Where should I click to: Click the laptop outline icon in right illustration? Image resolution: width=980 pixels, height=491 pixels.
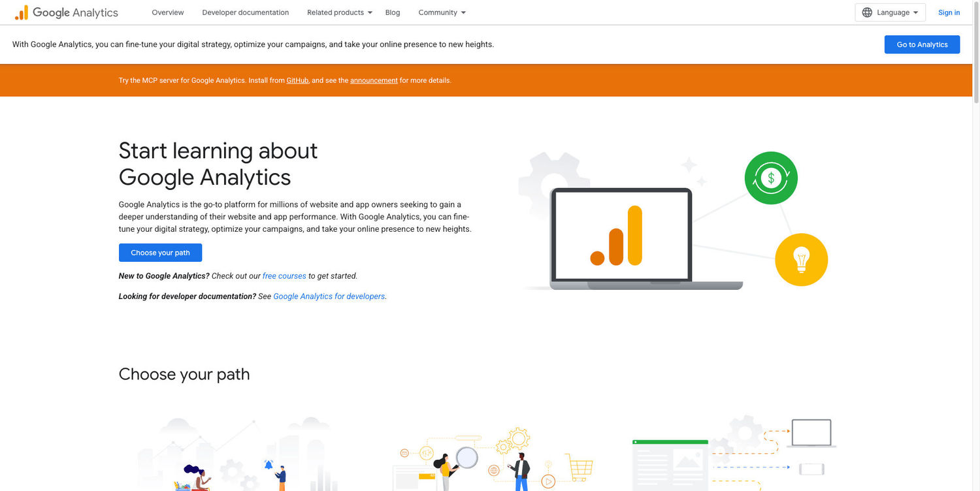tap(811, 433)
